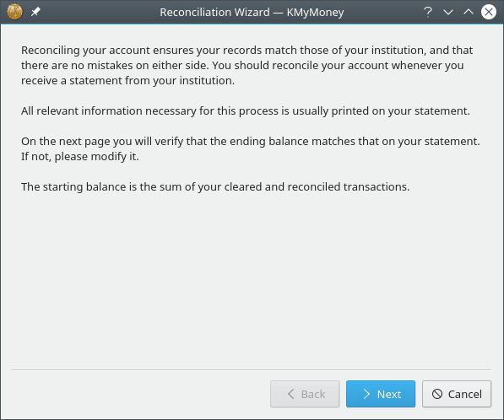Viewport: 504px width, 420px height.
Task: Close the Reconciliation Wizard dialog
Action: point(489,12)
